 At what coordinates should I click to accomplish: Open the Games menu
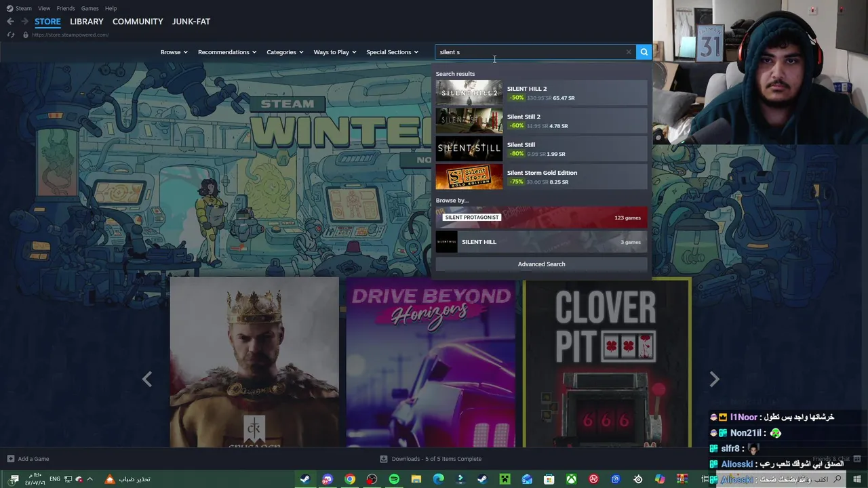pyautogui.click(x=90, y=8)
